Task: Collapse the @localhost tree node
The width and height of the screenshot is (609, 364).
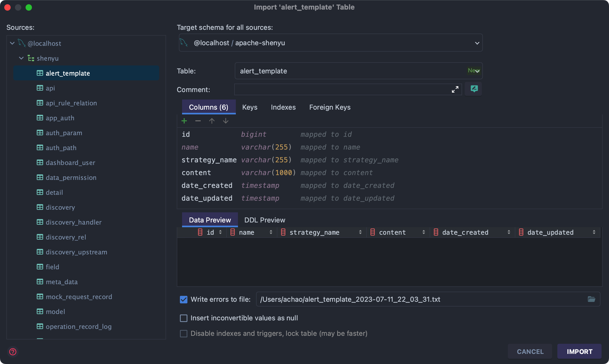Action: (x=12, y=43)
